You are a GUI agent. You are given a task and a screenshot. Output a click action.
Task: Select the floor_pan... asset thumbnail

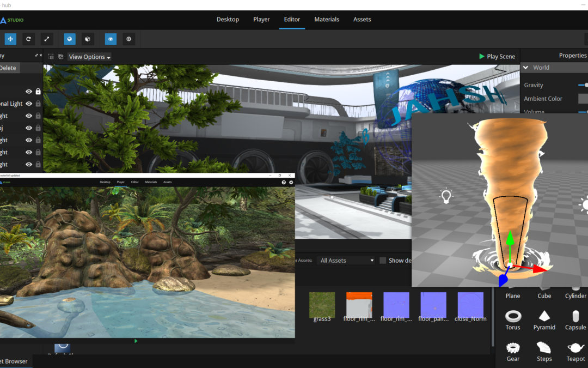pyautogui.click(x=433, y=305)
